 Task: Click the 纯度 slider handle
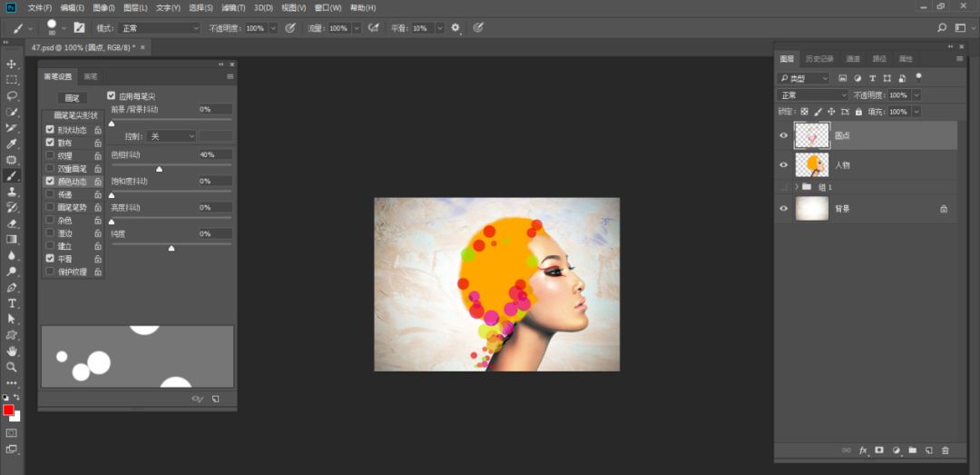171,249
